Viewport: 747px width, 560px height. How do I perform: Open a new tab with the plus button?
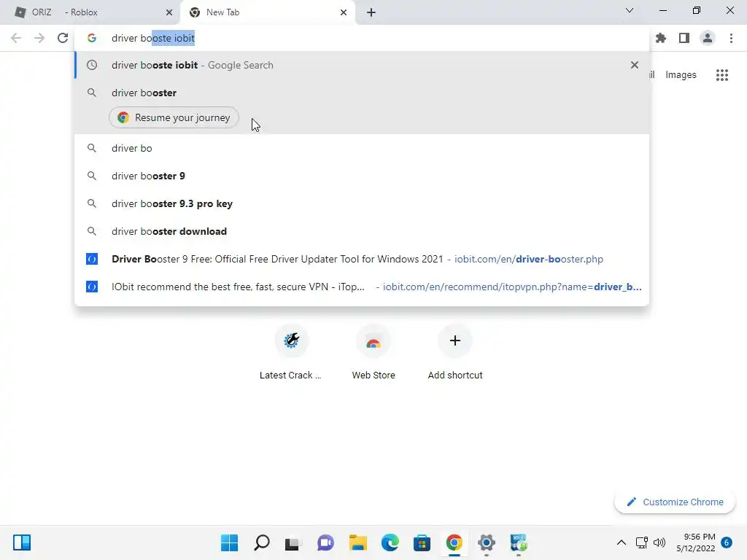[371, 12]
